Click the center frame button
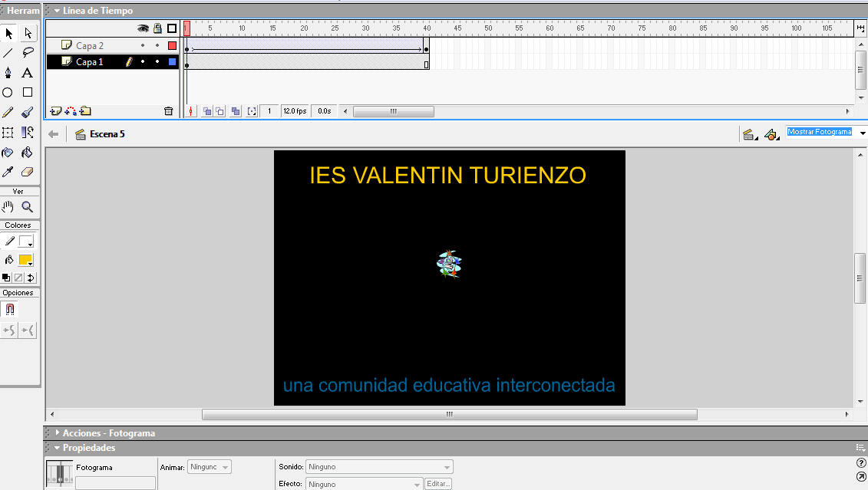 (x=190, y=111)
